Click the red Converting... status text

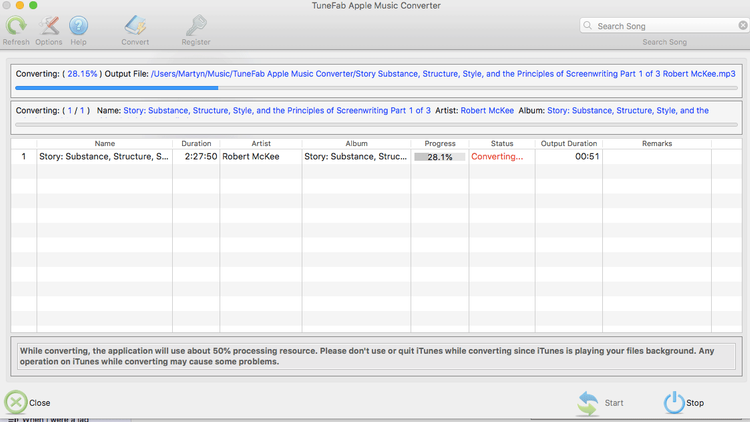click(497, 156)
